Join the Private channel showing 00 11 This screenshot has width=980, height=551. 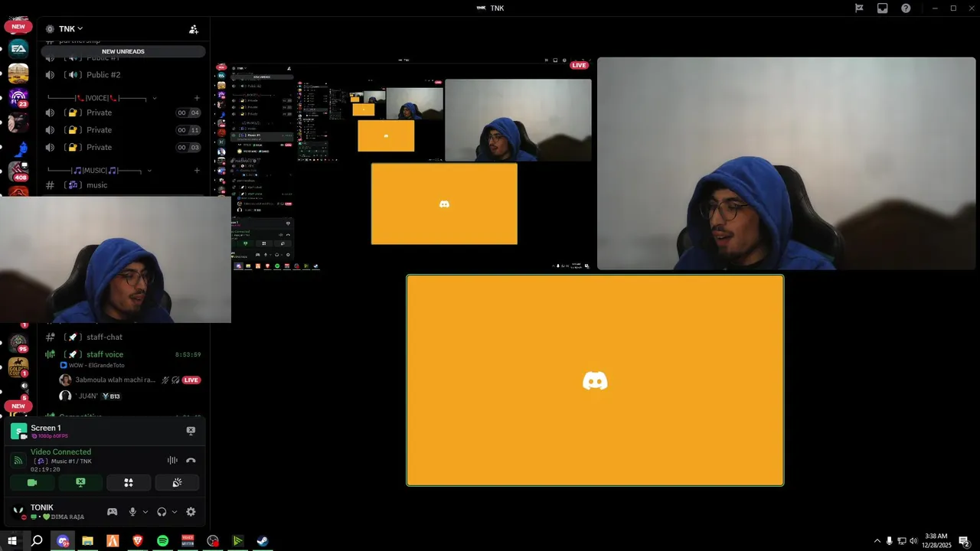[123, 130]
